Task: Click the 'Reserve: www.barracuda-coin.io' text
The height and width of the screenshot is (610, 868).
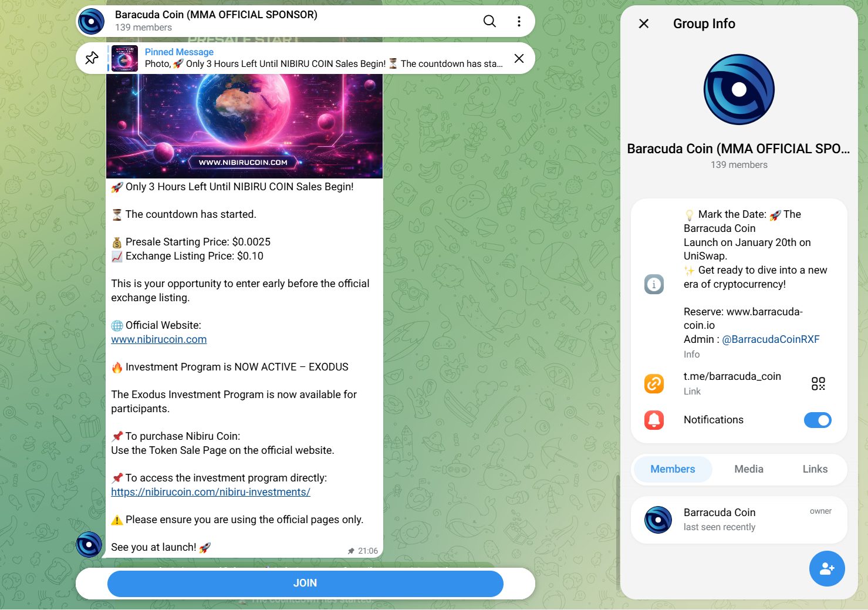Action: (743, 318)
